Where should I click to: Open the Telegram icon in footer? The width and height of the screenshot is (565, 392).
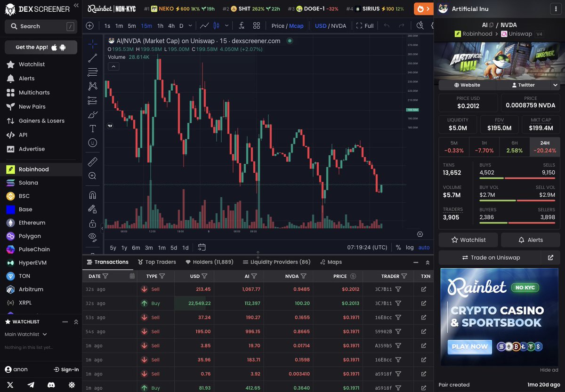coord(31,384)
